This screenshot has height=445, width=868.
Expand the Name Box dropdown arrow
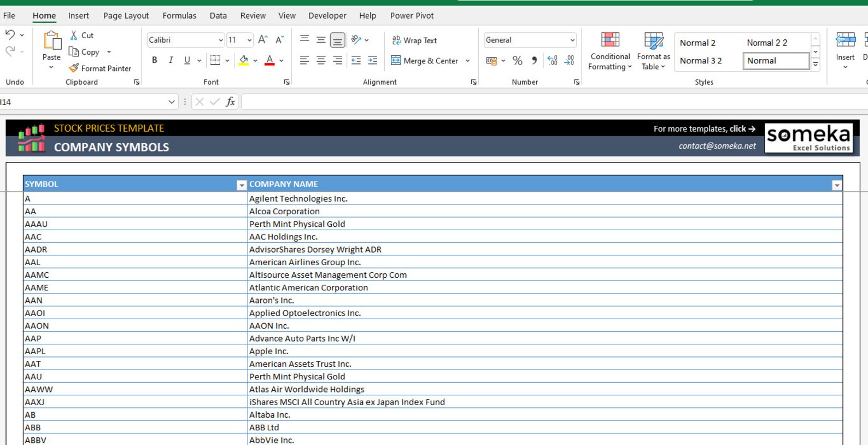click(x=171, y=102)
